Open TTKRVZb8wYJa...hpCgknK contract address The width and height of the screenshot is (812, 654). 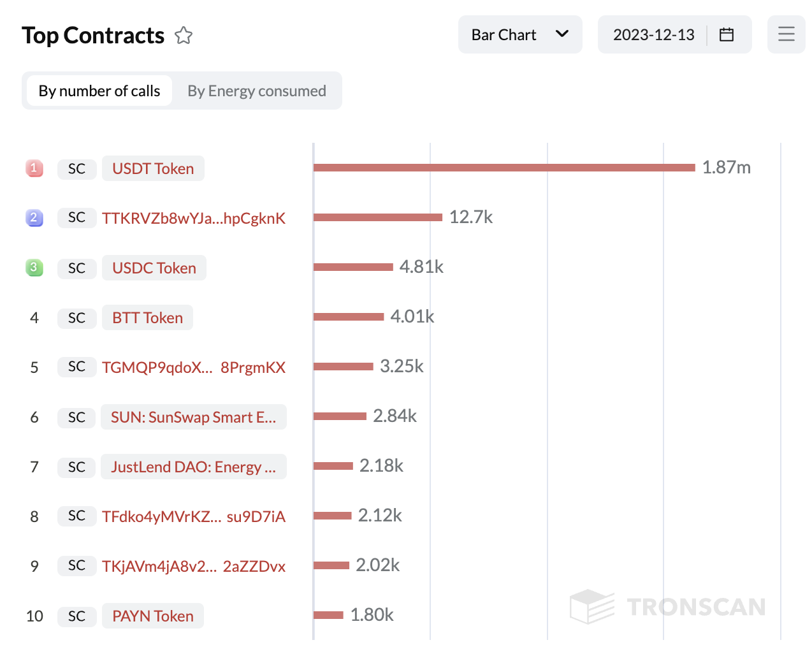pos(194,219)
